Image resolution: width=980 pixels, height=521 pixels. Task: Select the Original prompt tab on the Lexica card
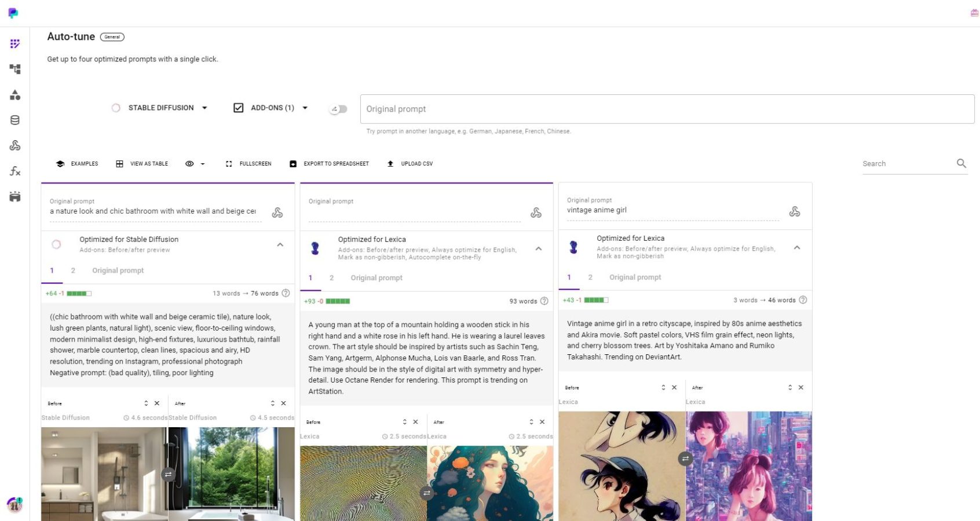(376, 278)
